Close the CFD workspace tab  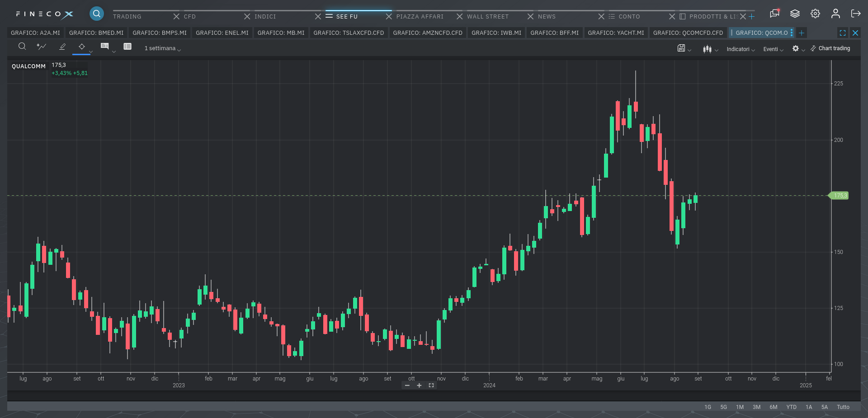click(247, 16)
